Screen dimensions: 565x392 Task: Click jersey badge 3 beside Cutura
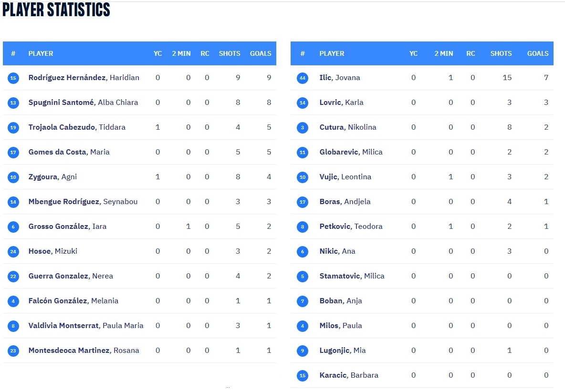[303, 127]
